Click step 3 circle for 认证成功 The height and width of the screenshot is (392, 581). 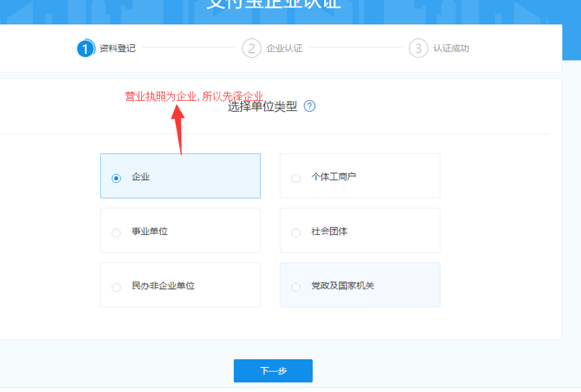pyautogui.click(x=418, y=48)
